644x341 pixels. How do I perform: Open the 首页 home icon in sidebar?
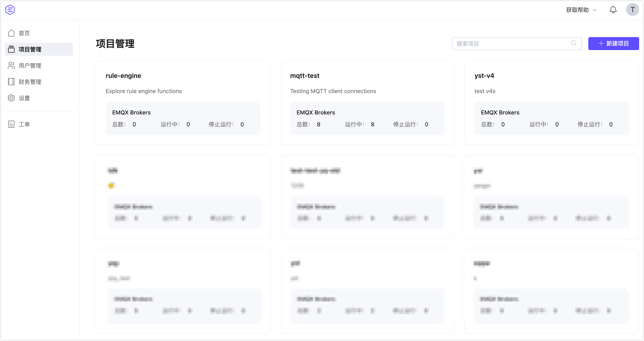pyautogui.click(x=11, y=33)
